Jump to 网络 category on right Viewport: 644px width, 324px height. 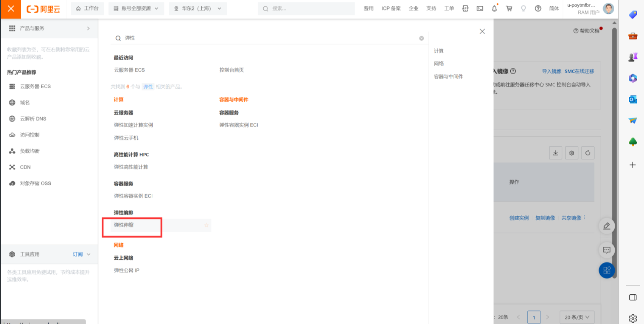point(439,64)
